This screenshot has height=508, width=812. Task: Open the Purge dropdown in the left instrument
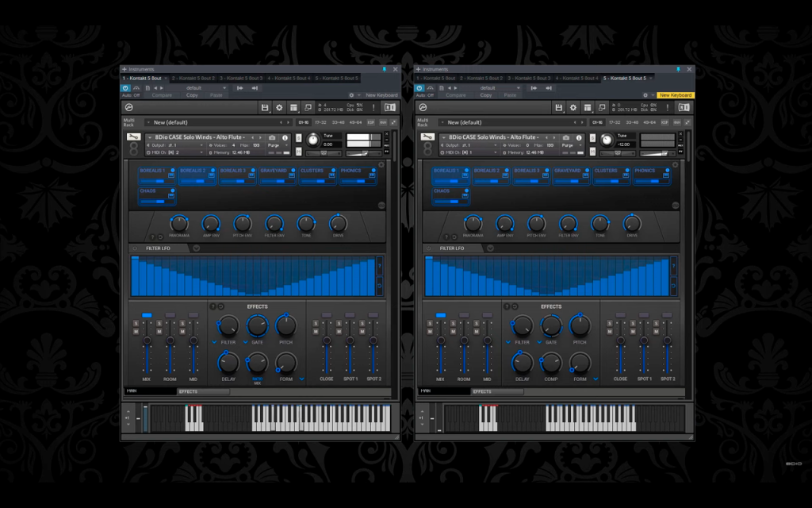pyautogui.click(x=278, y=146)
